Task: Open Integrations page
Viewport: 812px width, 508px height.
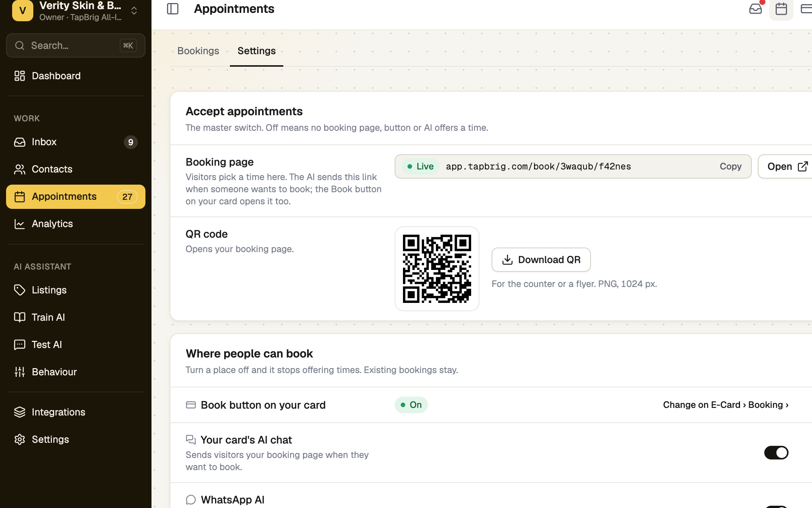Action: tap(76, 412)
